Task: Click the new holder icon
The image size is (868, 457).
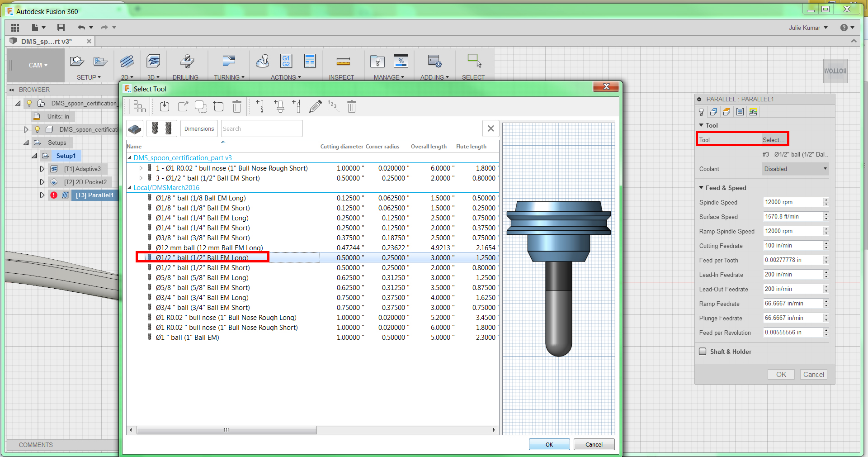Action: 279,106
